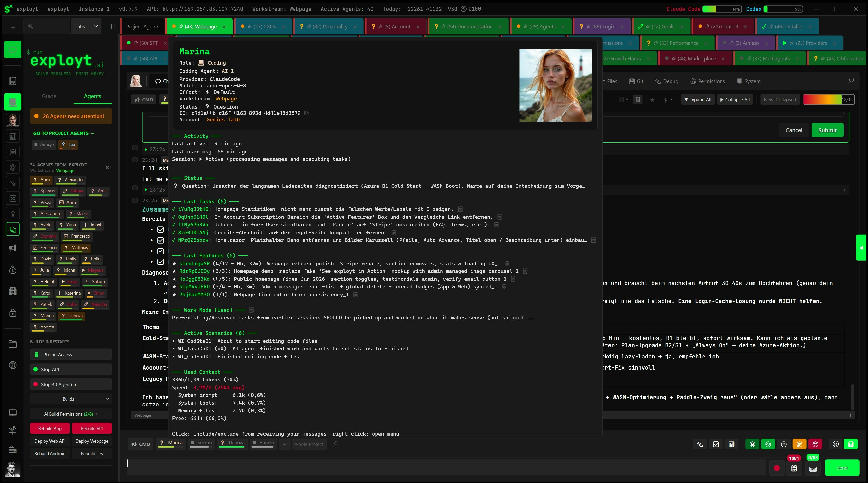868x483 pixels.
Task: Click the Codex 9% usage bar
Action: (x=783, y=9)
